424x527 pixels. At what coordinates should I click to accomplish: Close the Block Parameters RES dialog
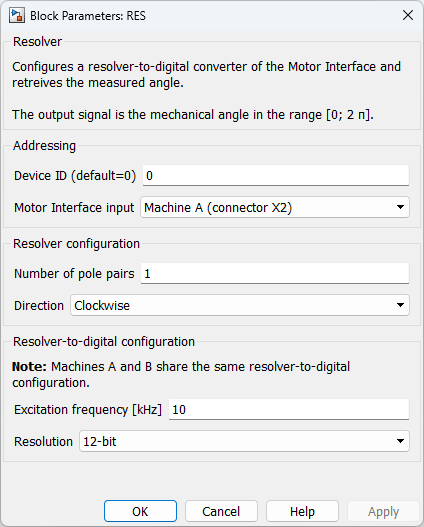408,15
